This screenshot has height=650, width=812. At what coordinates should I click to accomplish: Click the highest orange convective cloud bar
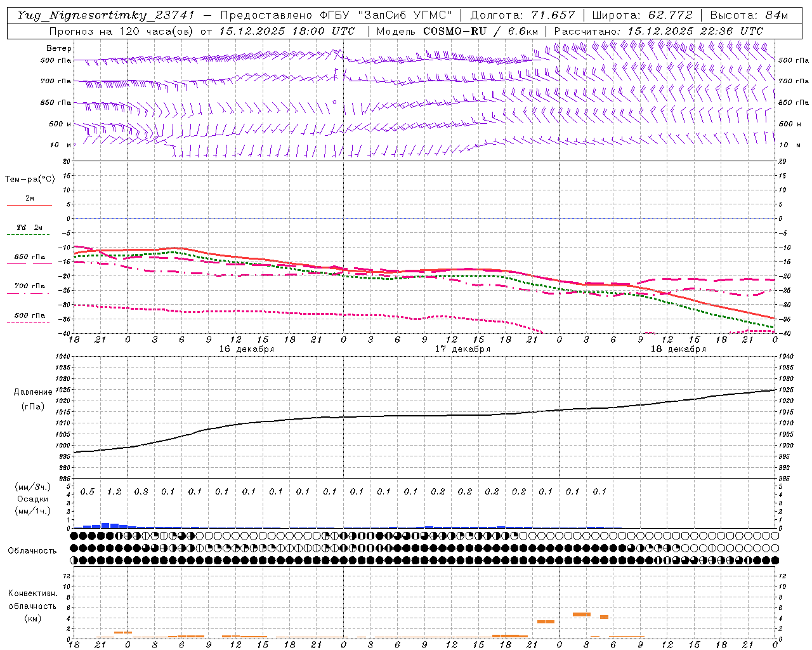point(582,614)
